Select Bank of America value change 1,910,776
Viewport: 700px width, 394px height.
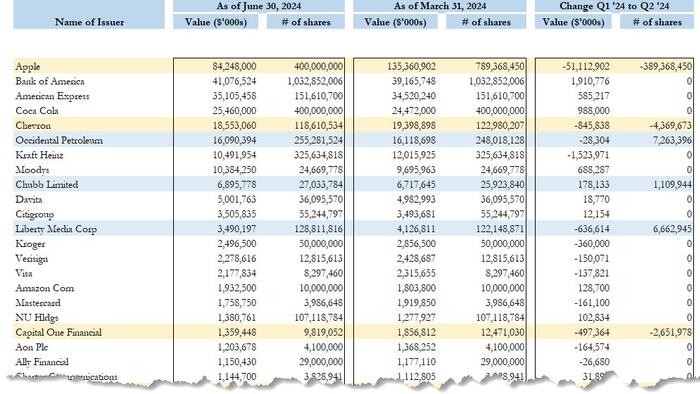tap(590, 81)
